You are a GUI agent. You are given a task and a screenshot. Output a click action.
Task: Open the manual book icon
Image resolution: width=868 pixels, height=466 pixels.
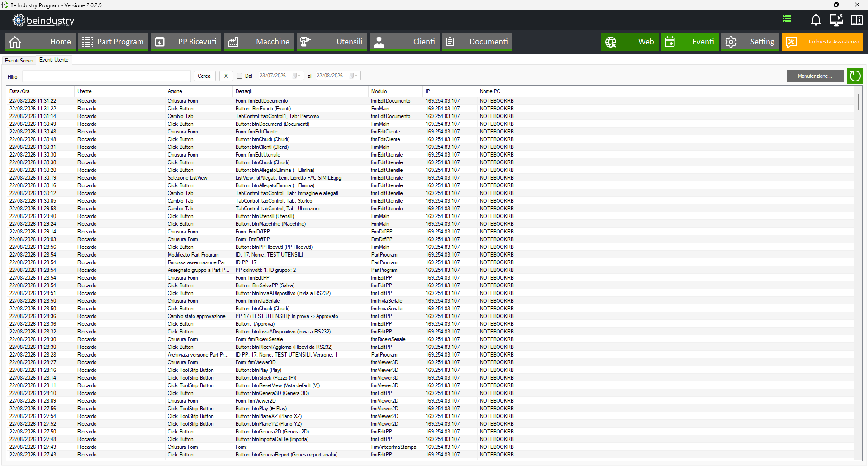click(856, 20)
